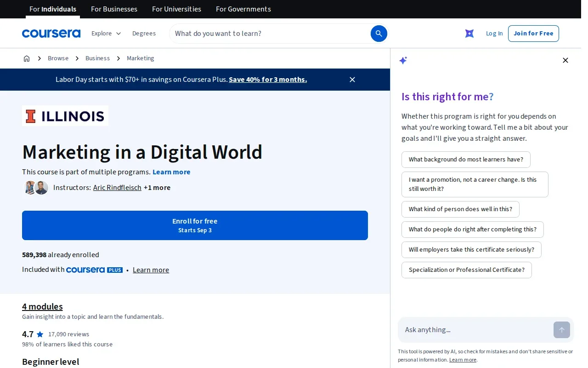
Task: Open the Marketing breadcrumb
Action: [141, 58]
